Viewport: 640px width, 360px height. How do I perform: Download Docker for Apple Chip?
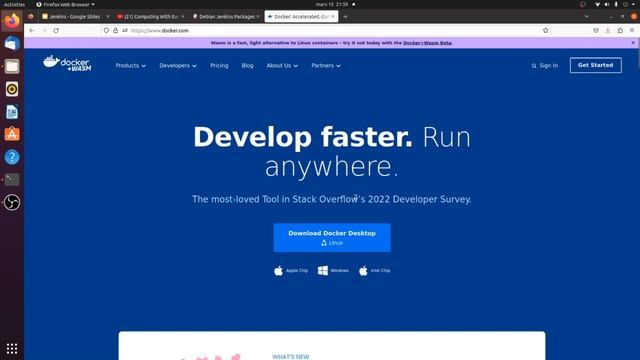(291, 271)
